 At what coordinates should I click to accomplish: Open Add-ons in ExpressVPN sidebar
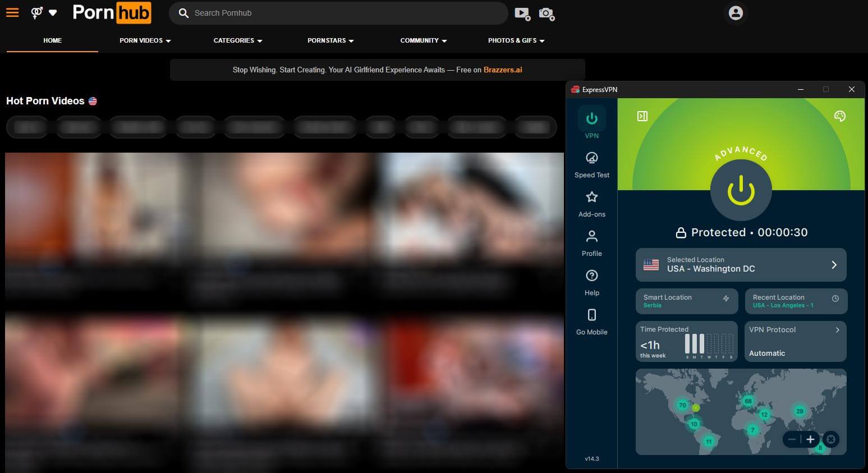click(x=592, y=204)
